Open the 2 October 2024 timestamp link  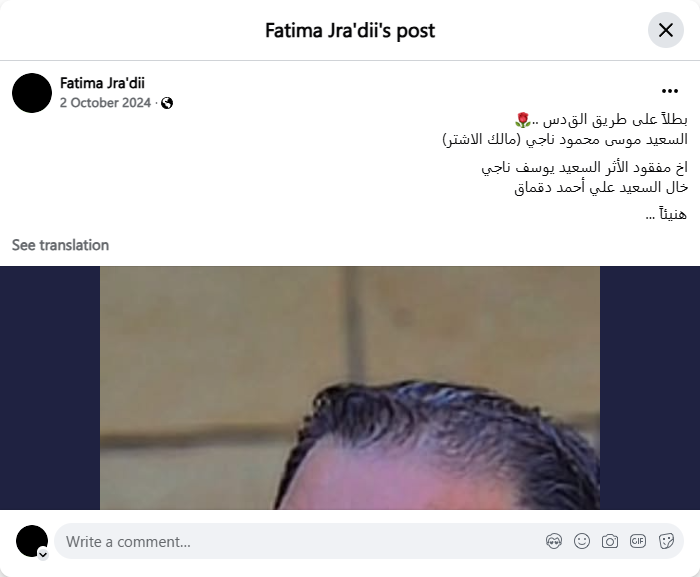pos(105,103)
